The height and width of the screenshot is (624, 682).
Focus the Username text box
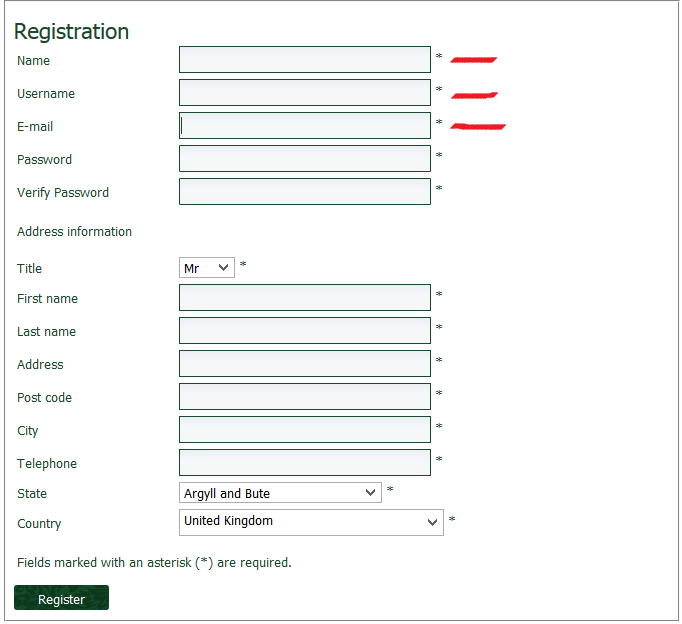(304, 93)
